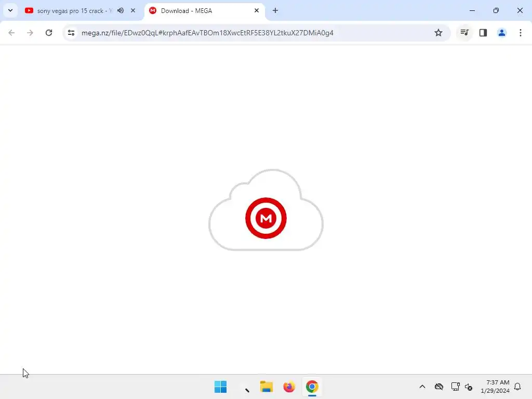Expand the hidden system tray icons chevron
This screenshot has height=399, width=532.
[422, 387]
